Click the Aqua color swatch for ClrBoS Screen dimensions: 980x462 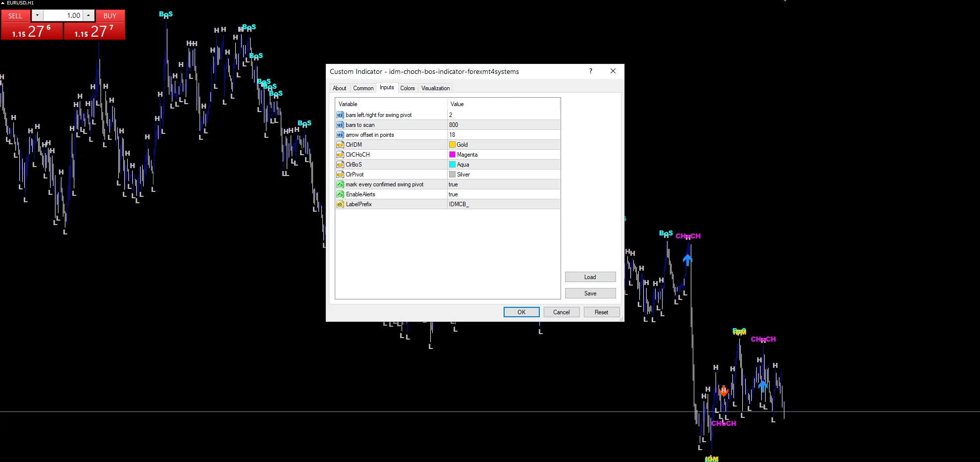click(x=452, y=165)
